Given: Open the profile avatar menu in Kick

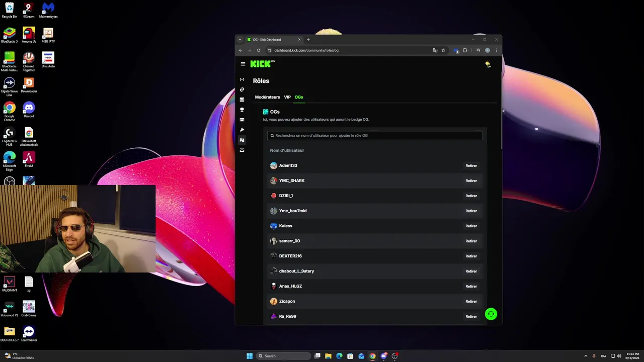Looking at the screenshot, I should 488,64.
